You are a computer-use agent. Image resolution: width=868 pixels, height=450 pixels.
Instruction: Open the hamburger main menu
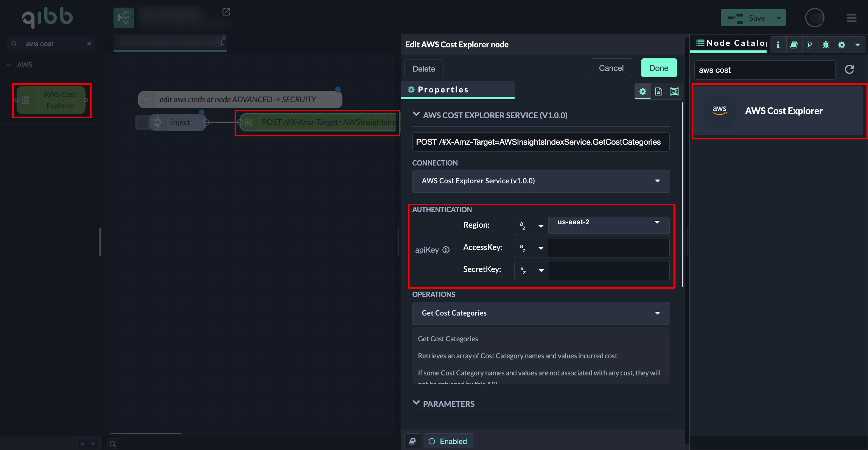(851, 18)
